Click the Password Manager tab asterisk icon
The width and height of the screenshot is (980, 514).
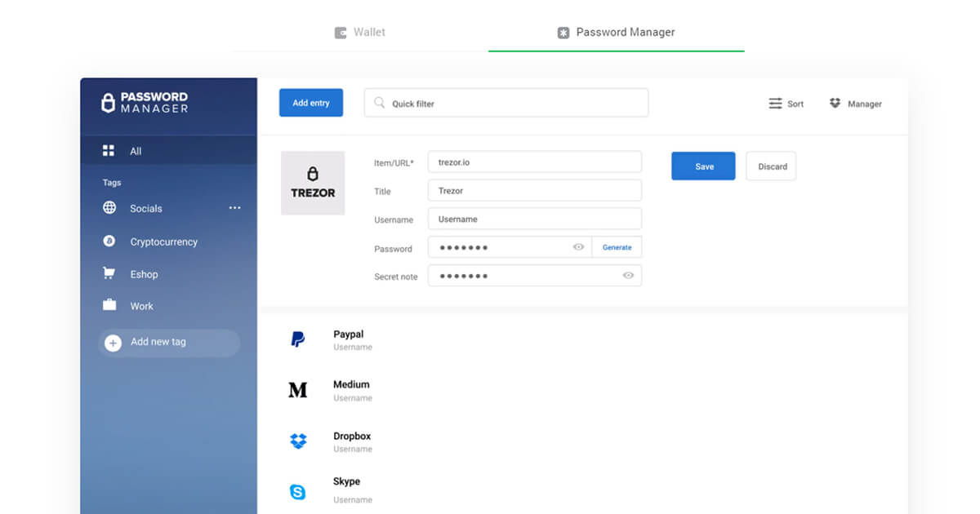click(563, 33)
